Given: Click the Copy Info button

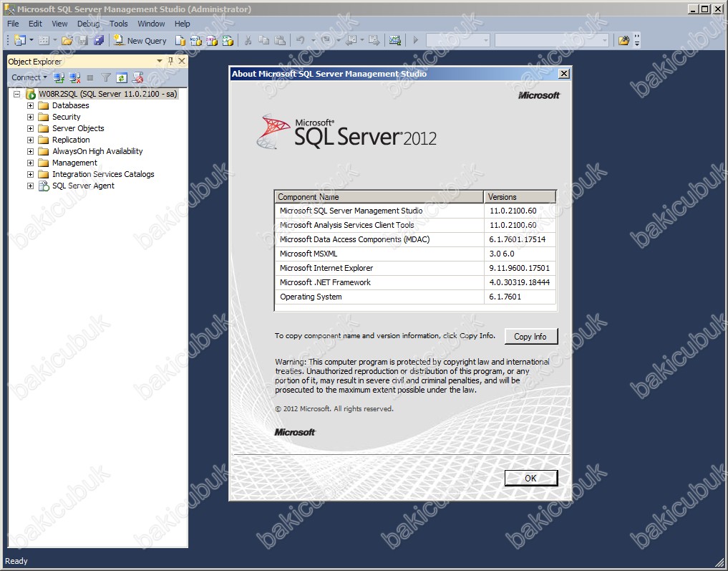Looking at the screenshot, I should tap(530, 337).
